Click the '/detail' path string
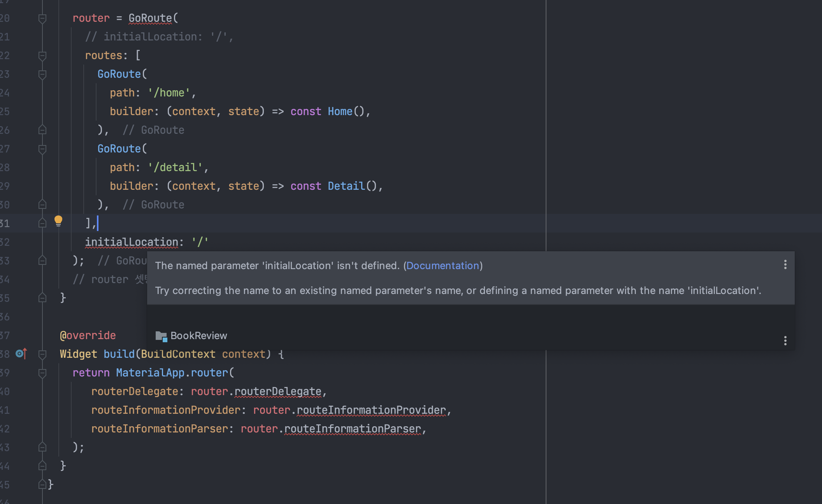822x504 pixels. (175, 167)
